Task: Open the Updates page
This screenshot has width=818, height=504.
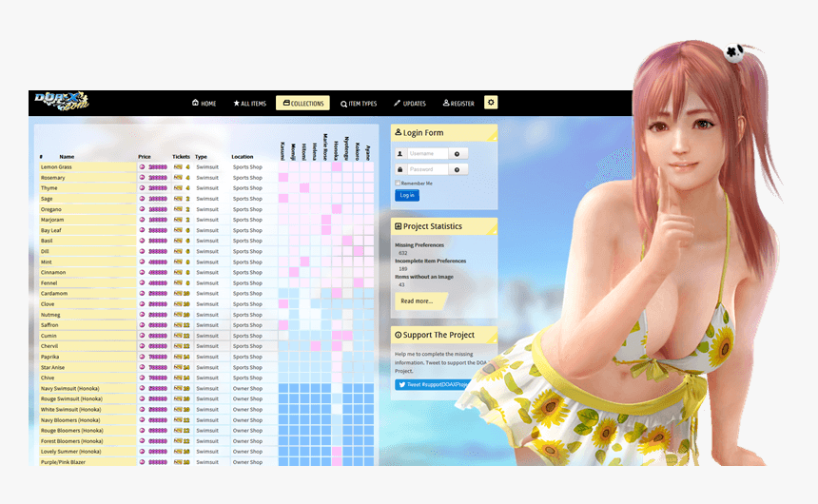Action: [x=410, y=104]
